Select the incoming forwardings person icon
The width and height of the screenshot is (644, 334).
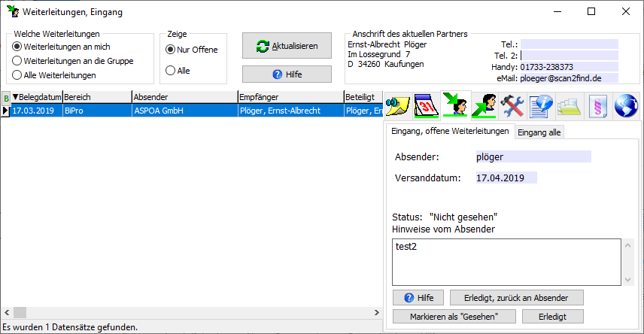[455, 105]
